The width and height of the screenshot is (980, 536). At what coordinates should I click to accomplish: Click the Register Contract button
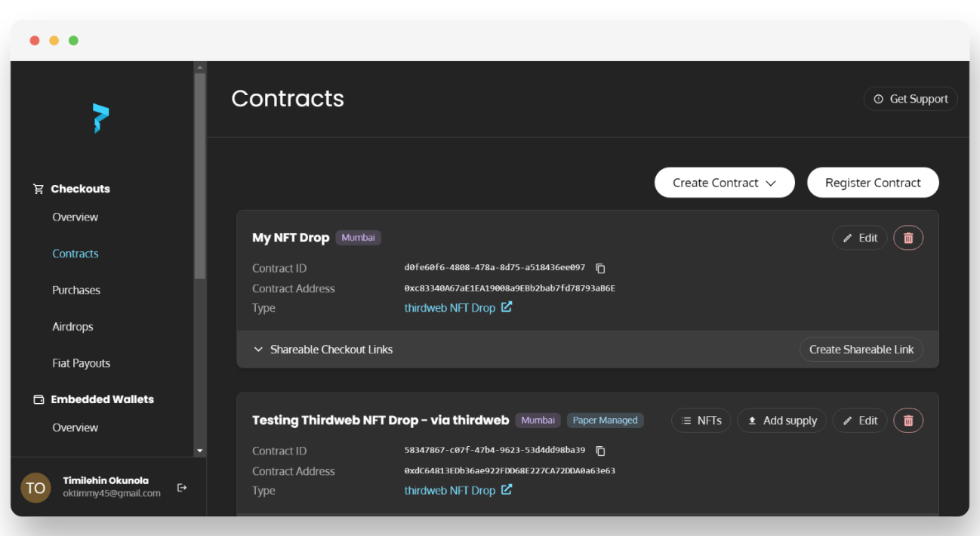click(x=872, y=183)
